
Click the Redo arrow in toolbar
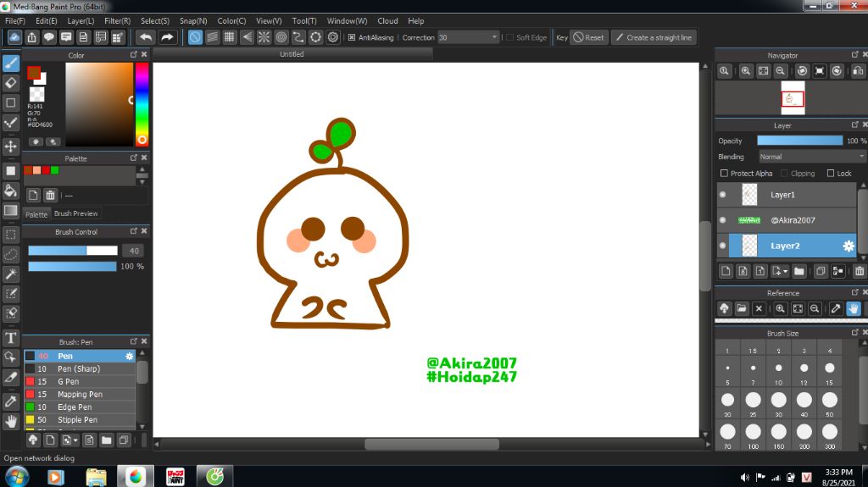coord(167,37)
